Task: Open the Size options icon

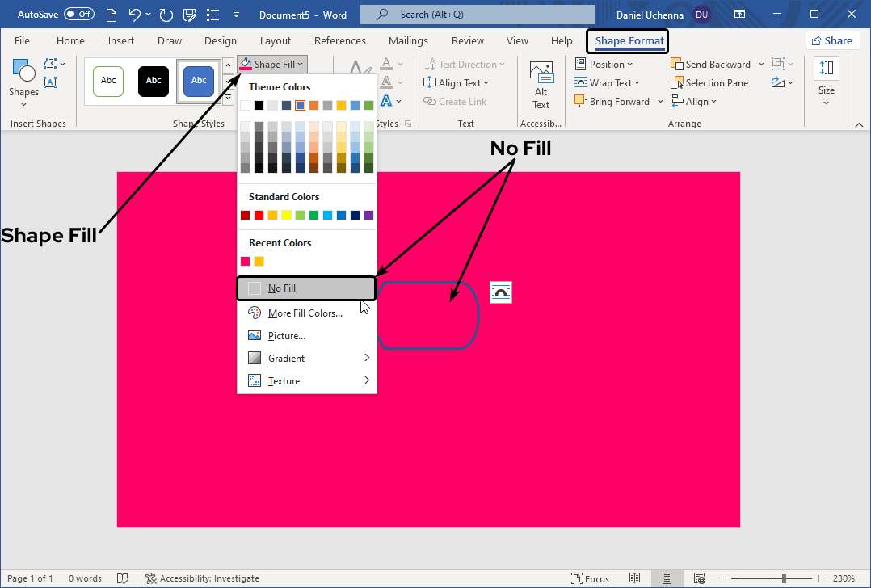Action: pyautogui.click(x=826, y=79)
